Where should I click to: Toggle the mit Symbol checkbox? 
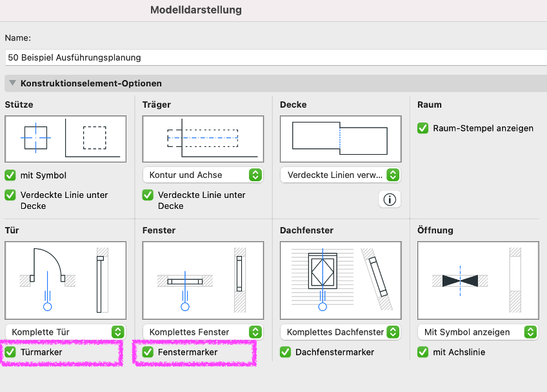point(10,175)
